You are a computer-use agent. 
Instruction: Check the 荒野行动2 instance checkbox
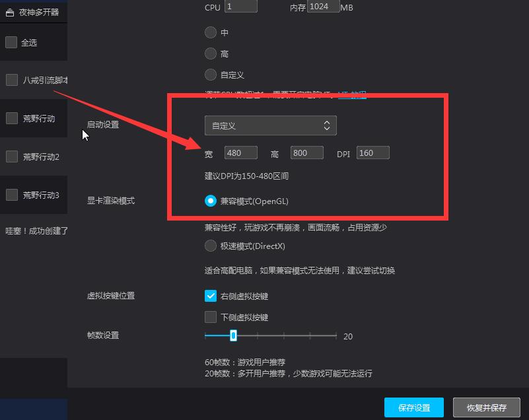11,157
